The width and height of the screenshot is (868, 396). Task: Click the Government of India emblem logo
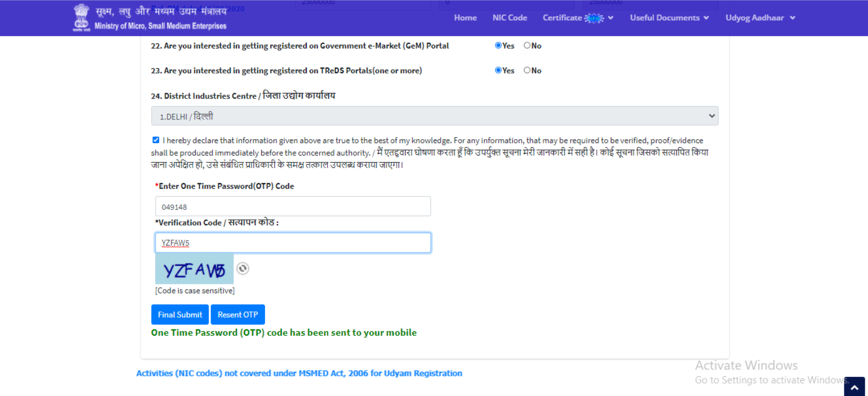coord(81,18)
